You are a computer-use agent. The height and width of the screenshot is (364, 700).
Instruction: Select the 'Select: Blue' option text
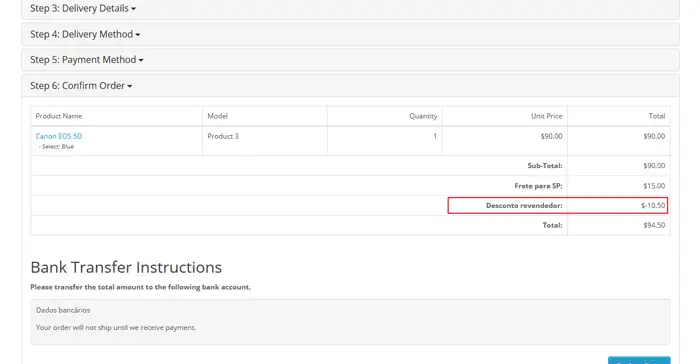[x=57, y=146]
